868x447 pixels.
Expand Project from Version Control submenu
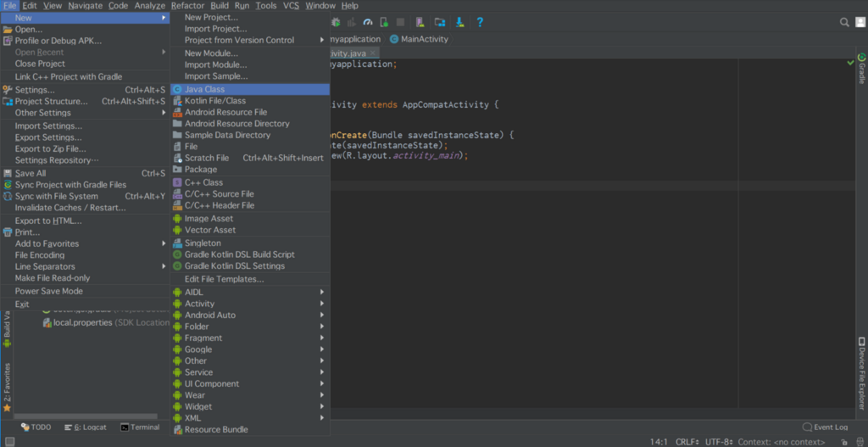click(250, 40)
